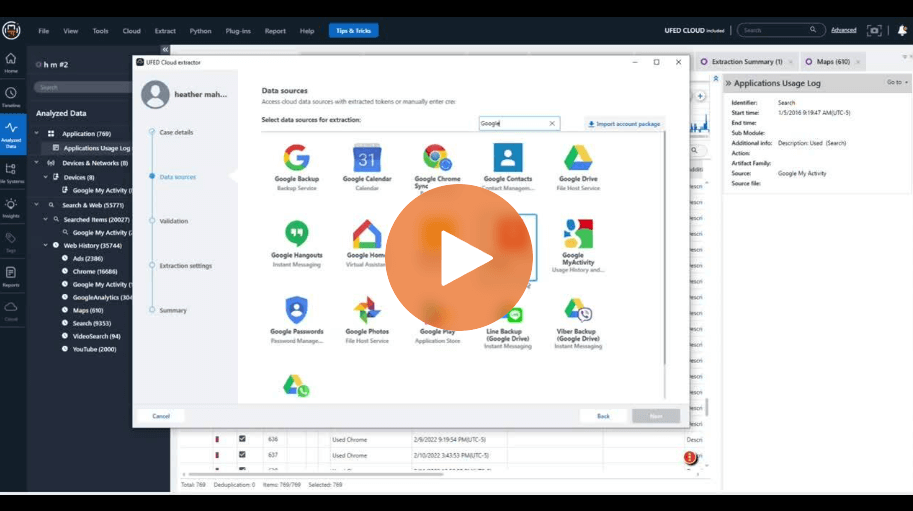Click the Back button in the extractor dialog
Image resolution: width=913 pixels, height=511 pixels.
click(603, 416)
